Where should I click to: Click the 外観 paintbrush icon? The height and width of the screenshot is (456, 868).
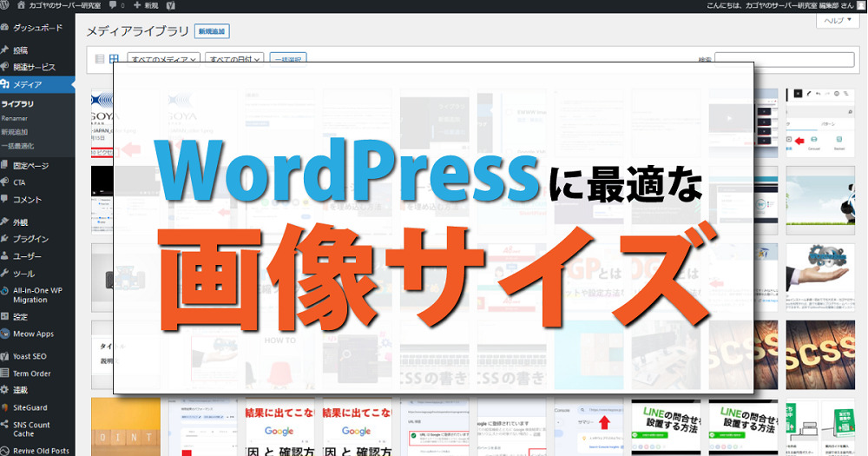tap(4, 221)
